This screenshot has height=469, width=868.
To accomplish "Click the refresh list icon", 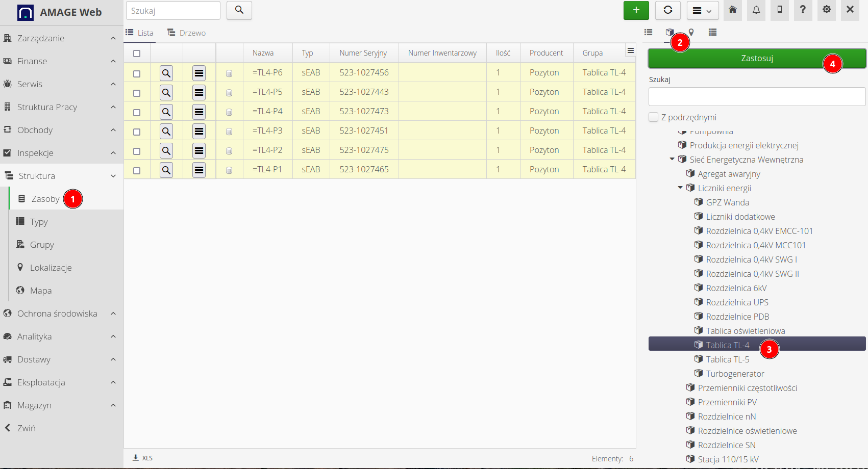I will [667, 10].
